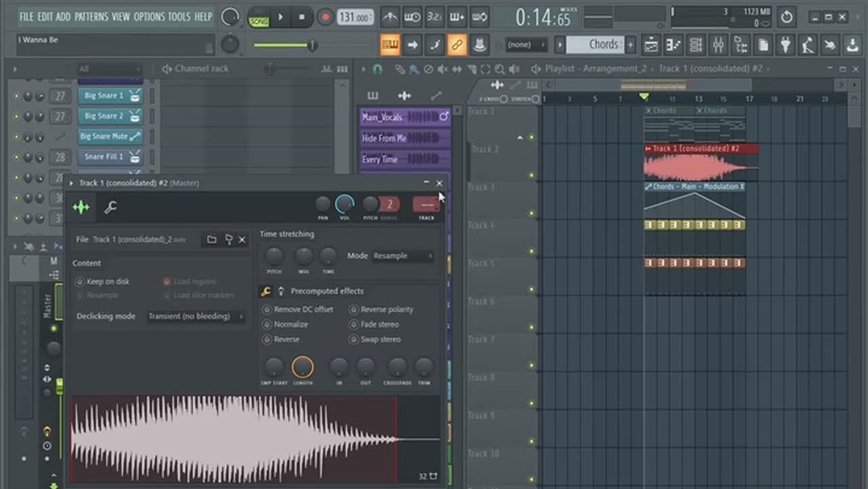Toggle the link/chain snap icon in toolbar
Viewport: 868px width, 489px height.
[457, 45]
